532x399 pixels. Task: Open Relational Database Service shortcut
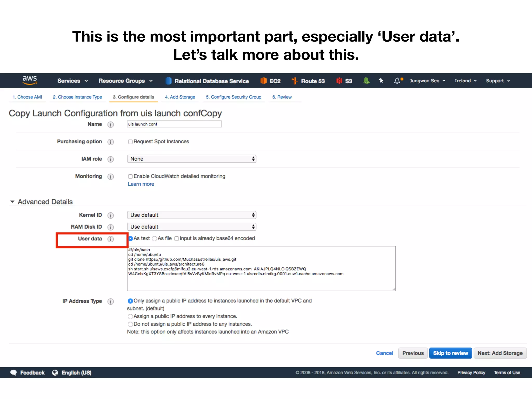click(x=207, y=81)
